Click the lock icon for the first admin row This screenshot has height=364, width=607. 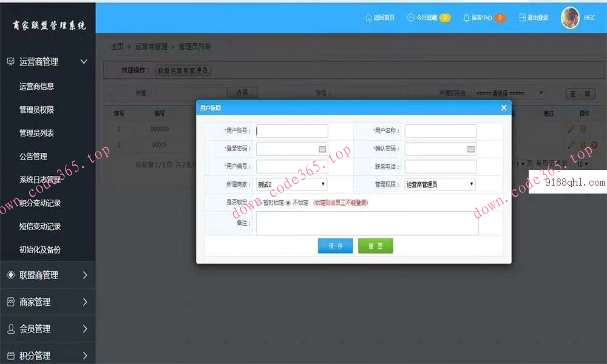[x=583, y=129]
